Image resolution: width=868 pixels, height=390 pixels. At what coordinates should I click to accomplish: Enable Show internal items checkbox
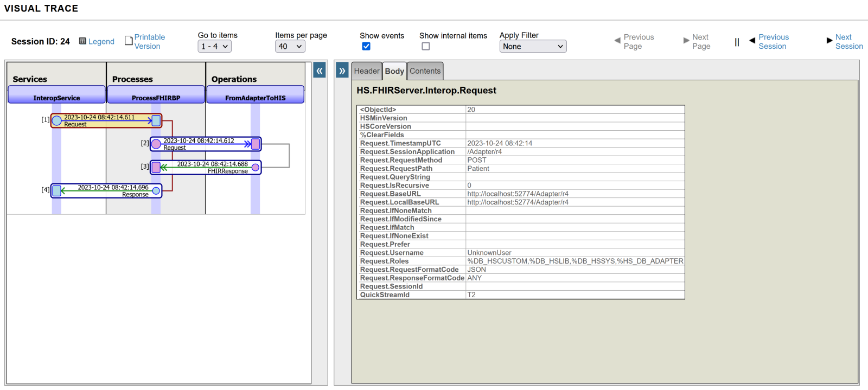[x=426, y=47]
